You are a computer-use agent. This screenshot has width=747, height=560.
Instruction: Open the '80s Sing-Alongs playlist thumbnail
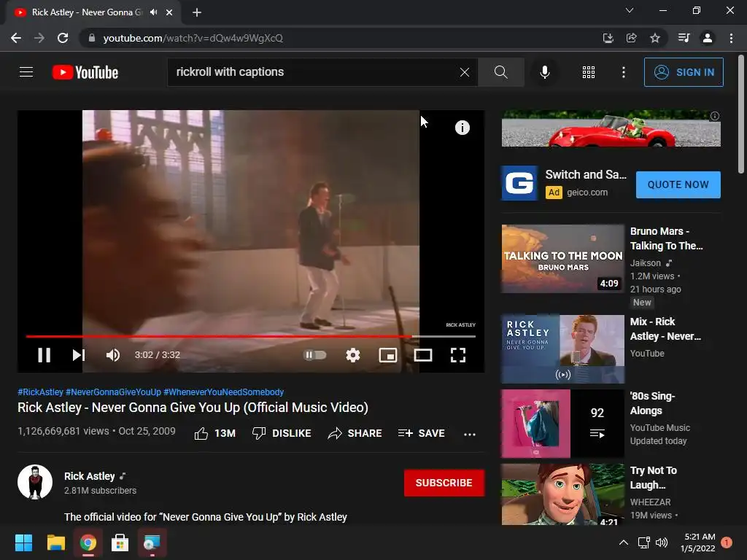(x=562, y=424)
